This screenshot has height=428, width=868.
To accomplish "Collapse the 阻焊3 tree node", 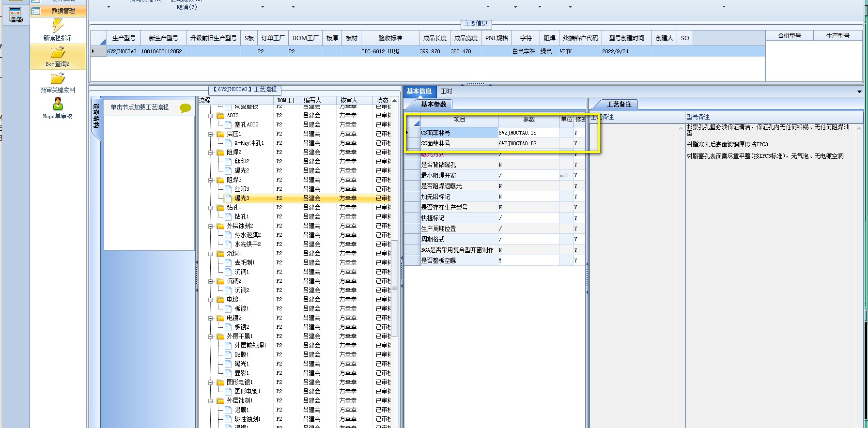I will [212, 180].
